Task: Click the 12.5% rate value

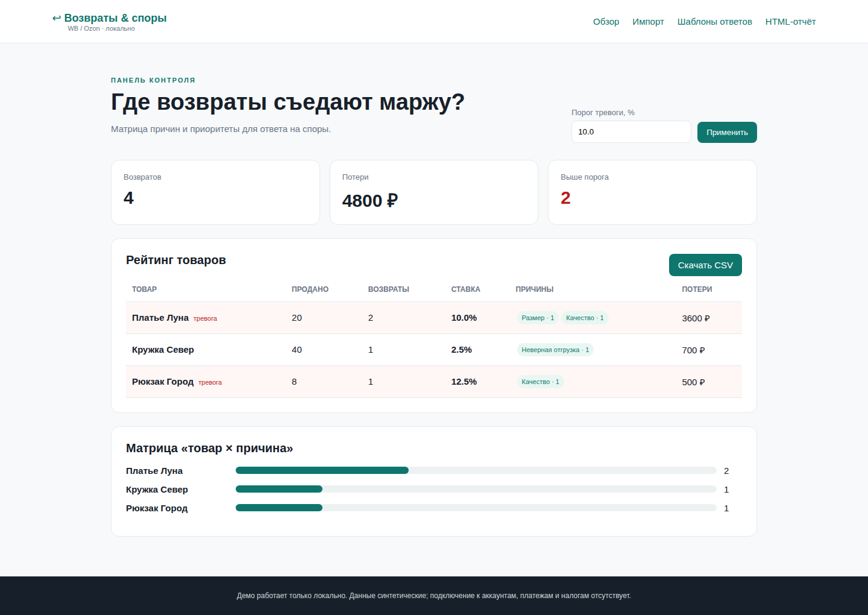Action: (464, 382)
